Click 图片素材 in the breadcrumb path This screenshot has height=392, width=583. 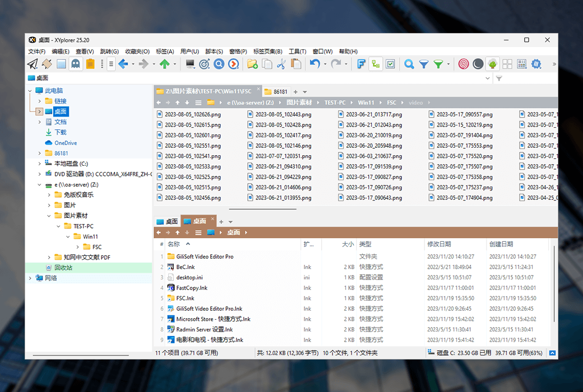click(x=299, y=102)
